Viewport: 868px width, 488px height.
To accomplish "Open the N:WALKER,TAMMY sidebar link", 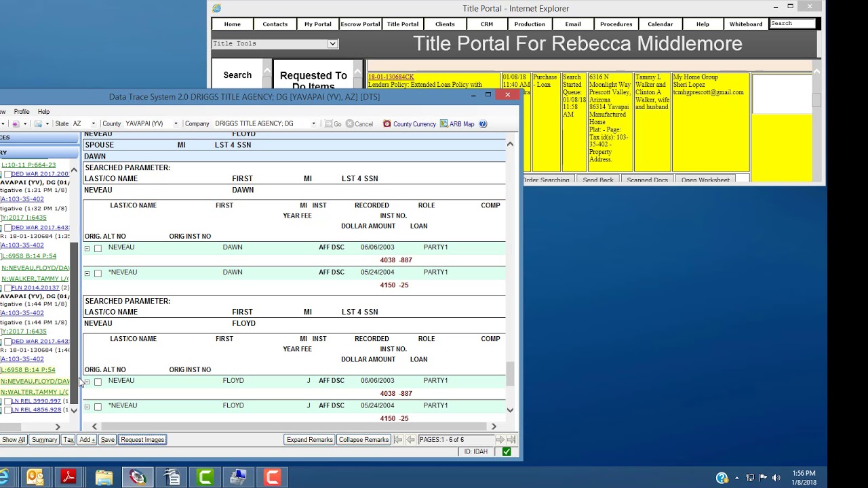I will 35,279.
